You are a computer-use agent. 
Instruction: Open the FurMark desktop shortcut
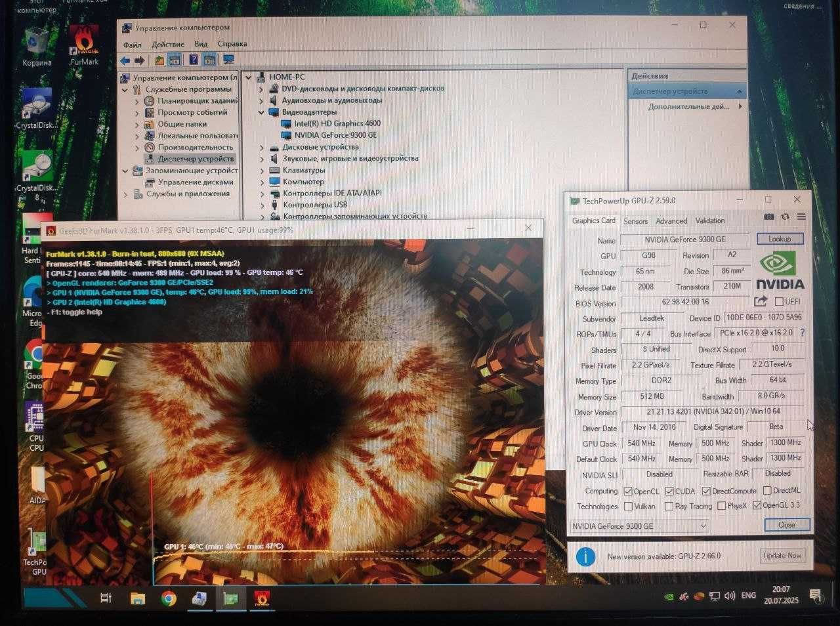coord(84,46)
